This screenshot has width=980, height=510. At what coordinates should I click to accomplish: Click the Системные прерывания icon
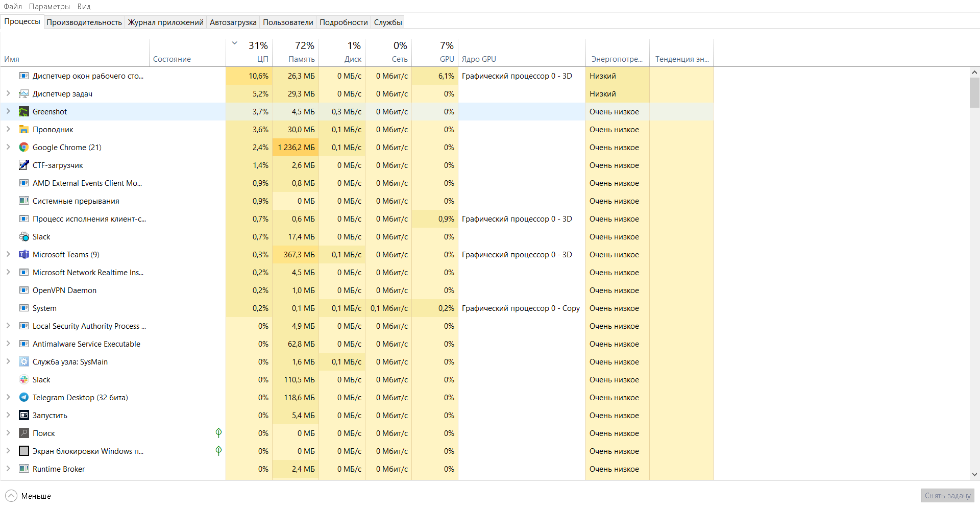[23, 201]
